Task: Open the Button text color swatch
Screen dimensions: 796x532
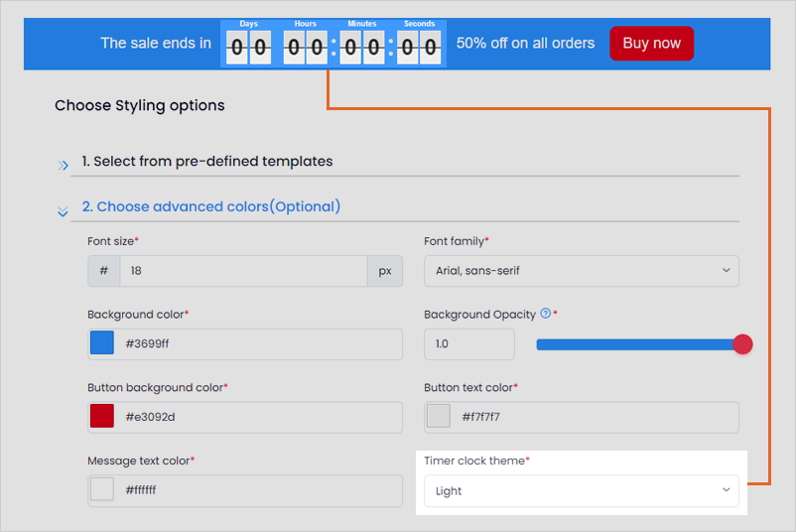Action: click(x=438, y=416)
